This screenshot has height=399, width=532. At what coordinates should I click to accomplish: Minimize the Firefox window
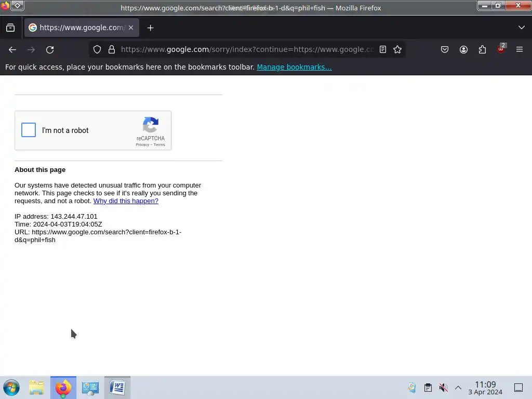click(485, 6)
